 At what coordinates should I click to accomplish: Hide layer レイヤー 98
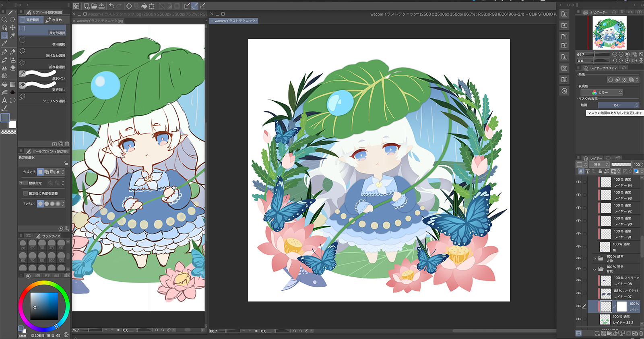tap(578, 281)
